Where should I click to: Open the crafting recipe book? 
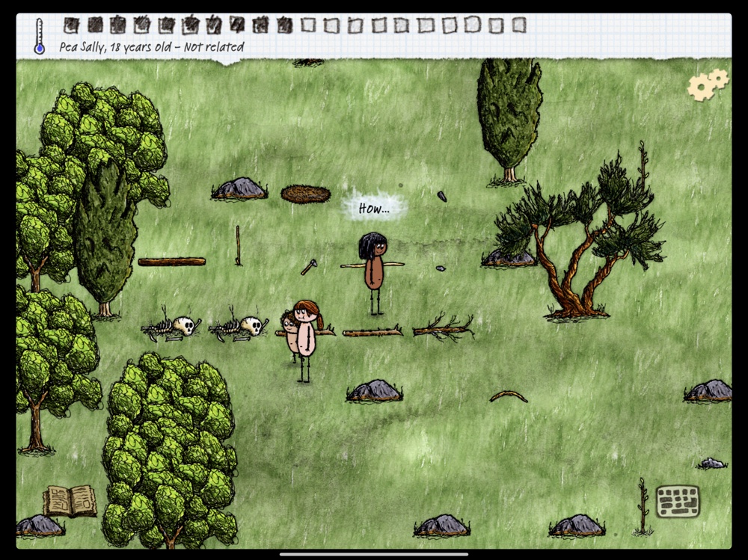pos(70,501)
